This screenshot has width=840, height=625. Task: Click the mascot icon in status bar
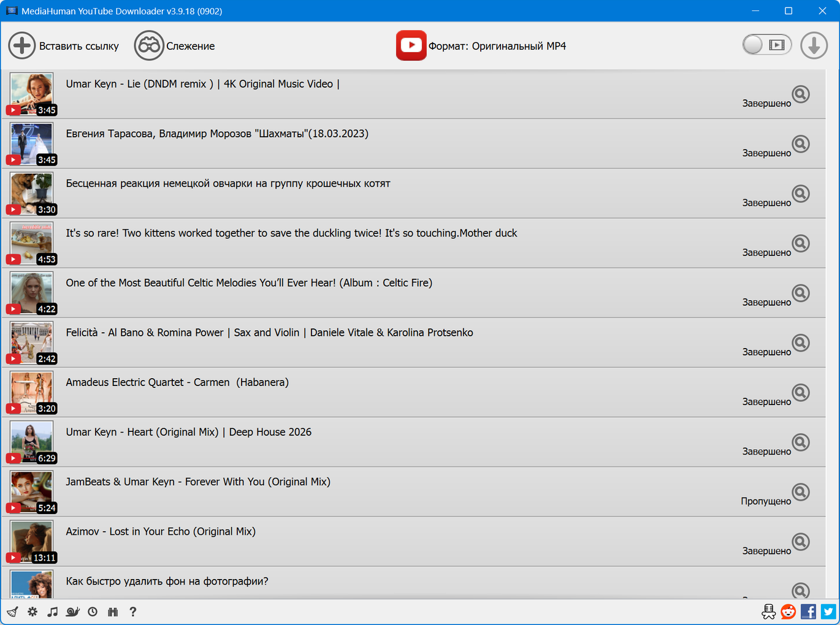tap(768, 612)
